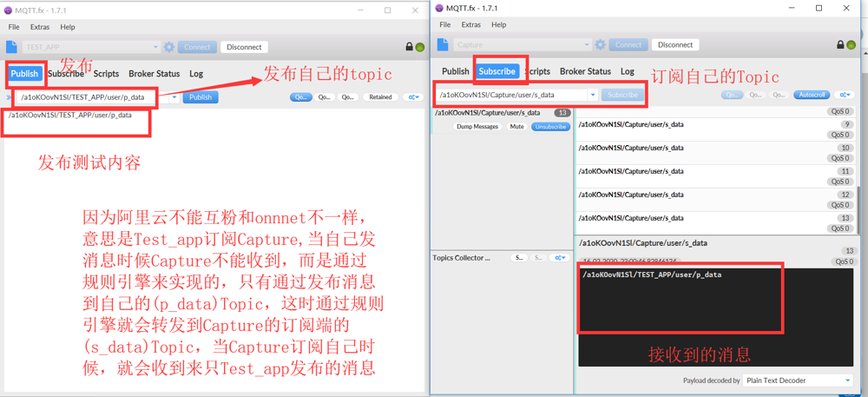
Task: Click the publish topic input field p_data
Action: coord(93,97)
